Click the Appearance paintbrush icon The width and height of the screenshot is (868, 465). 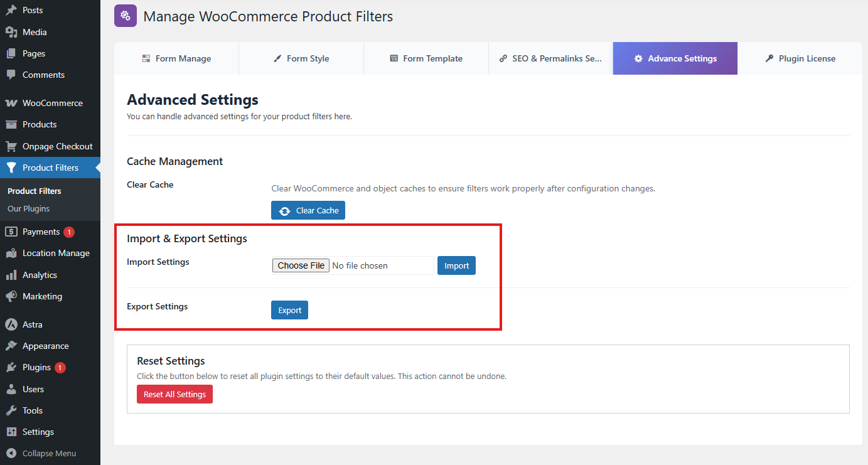(11, 346)
